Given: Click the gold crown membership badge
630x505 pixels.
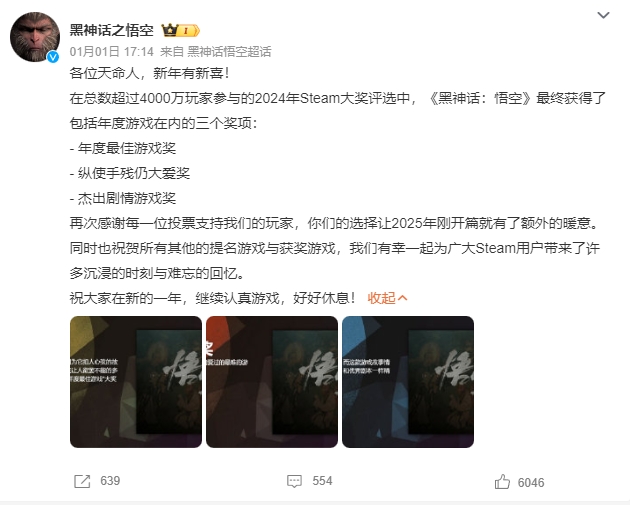Looking at the screenshot, I should coord(170,30).
